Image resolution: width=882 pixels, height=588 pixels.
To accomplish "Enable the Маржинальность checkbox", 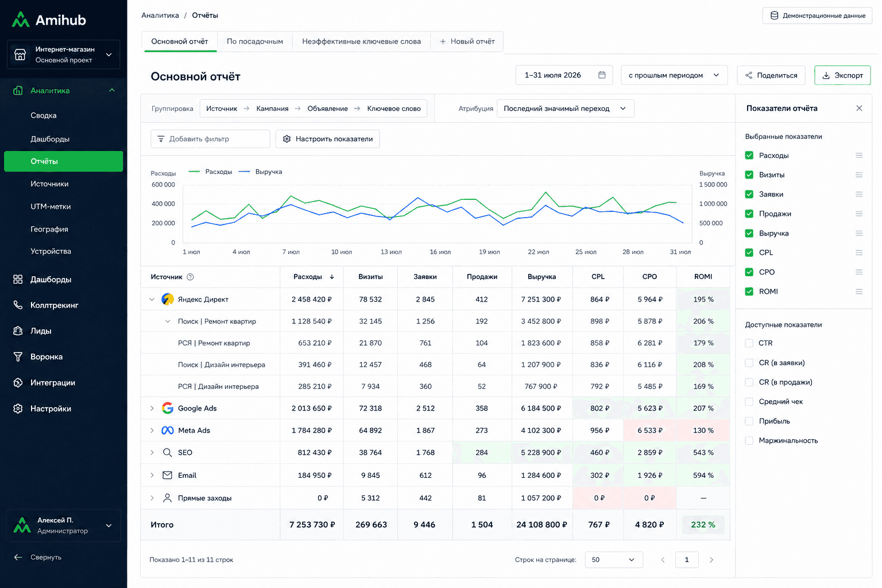I will pos(749,440).
